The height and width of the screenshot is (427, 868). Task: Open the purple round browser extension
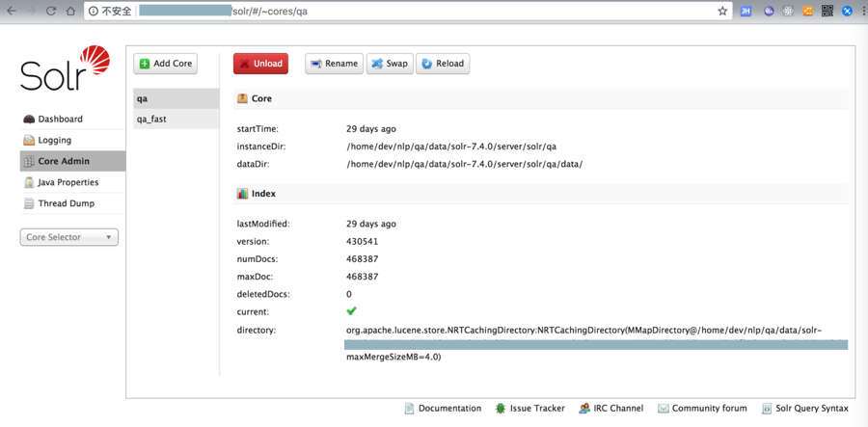pos(769,11)
